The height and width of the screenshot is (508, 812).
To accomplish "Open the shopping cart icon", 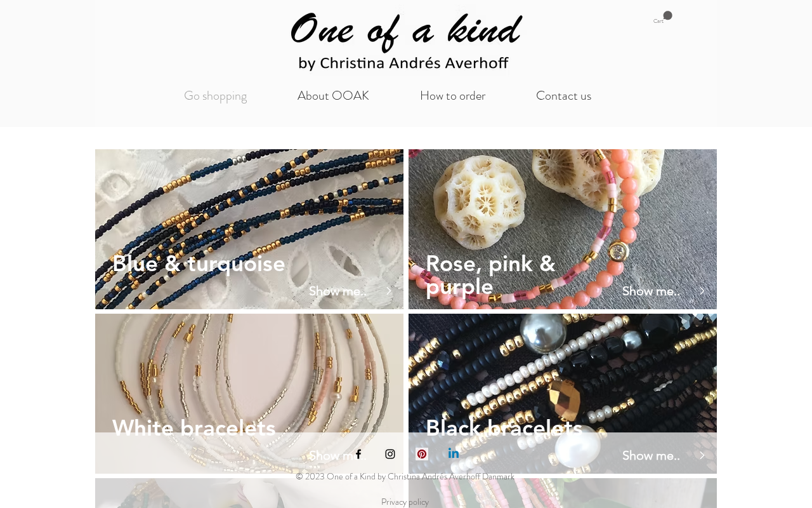I will (x=662, y=17).
